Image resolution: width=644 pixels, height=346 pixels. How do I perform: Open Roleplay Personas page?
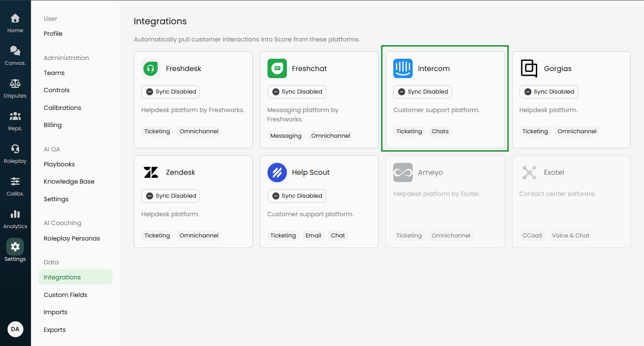72,238
